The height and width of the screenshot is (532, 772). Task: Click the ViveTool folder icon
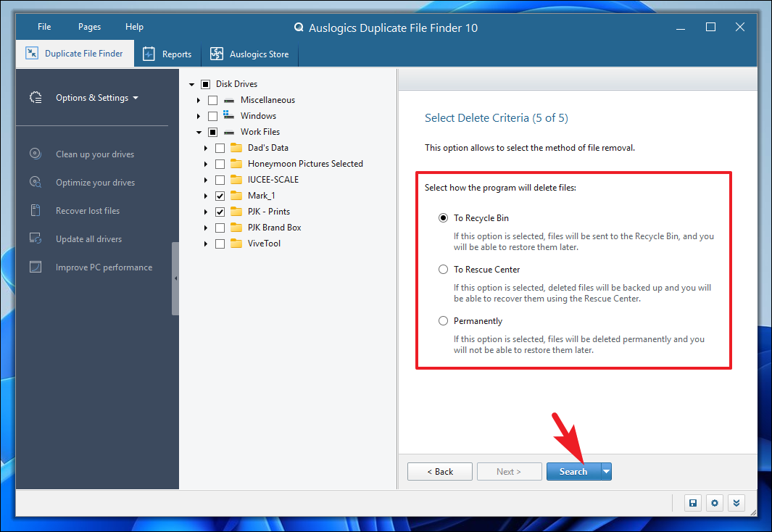point(236,243)
